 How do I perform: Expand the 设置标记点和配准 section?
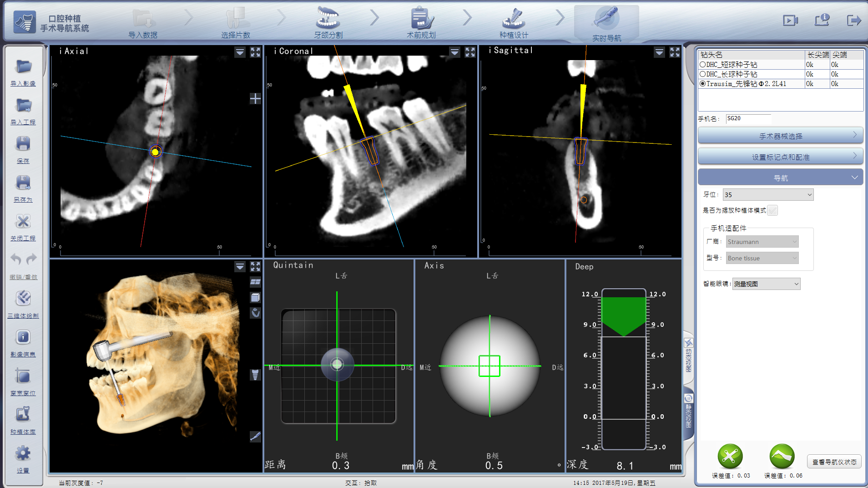click(x=780, y=157)
